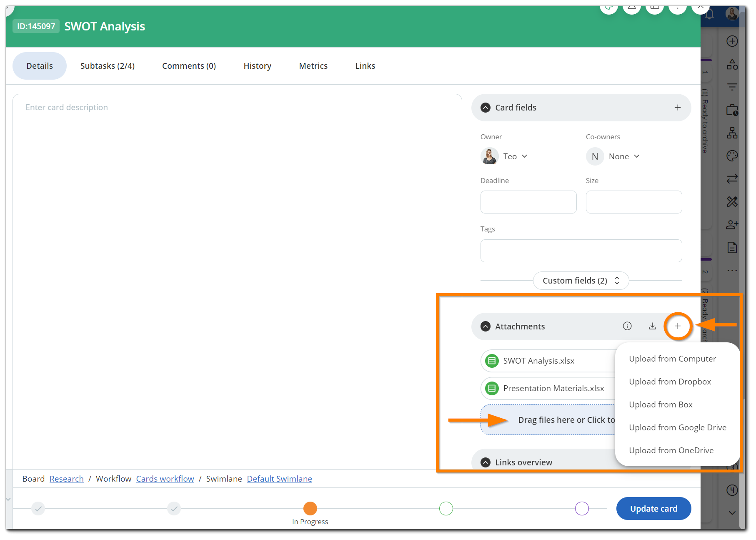Collapse the Card fields section

pyautogui.click(x=485, y=107)
